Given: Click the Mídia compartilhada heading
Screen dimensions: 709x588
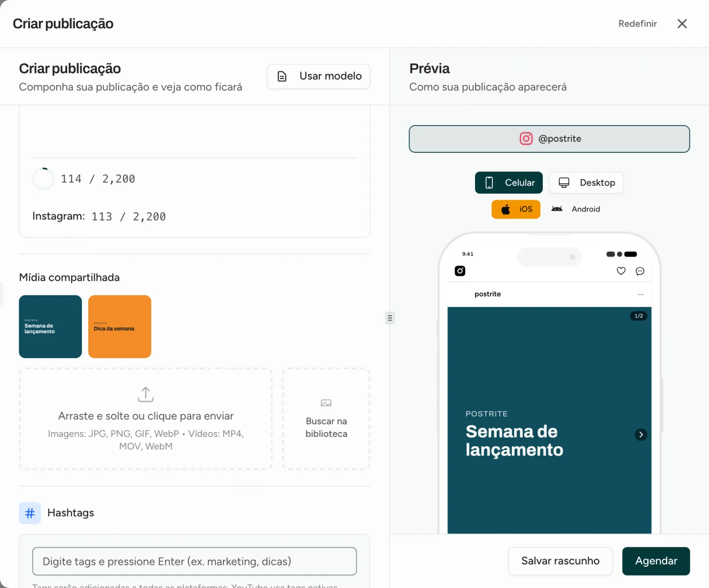Looking at the screenshot, I should point(70,278).
